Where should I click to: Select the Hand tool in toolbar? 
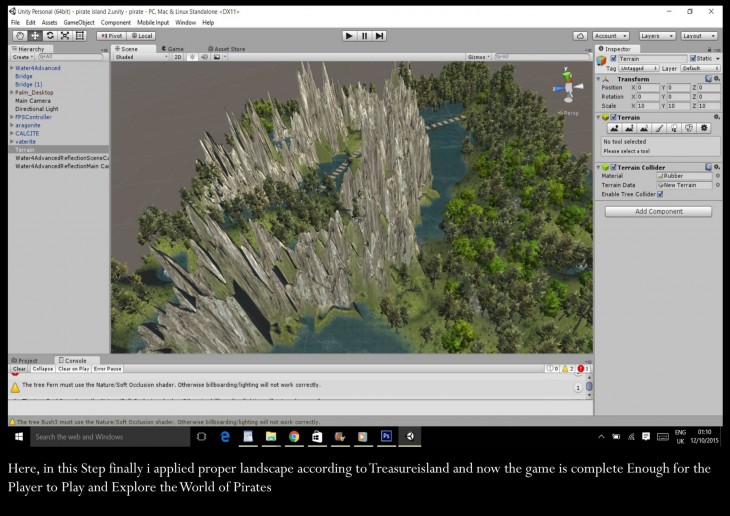coord(19,35)
